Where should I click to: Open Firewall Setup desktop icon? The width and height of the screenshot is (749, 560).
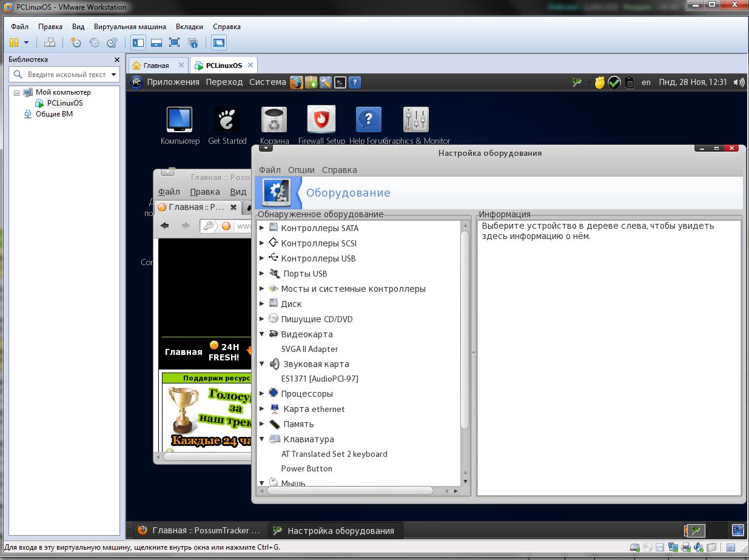point(321,126)
